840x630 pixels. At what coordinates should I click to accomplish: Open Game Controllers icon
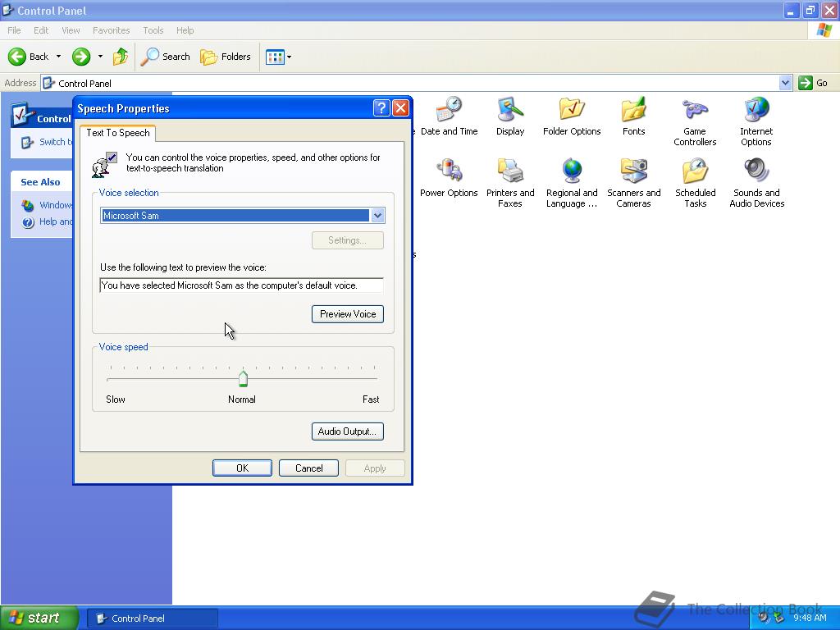695,110
